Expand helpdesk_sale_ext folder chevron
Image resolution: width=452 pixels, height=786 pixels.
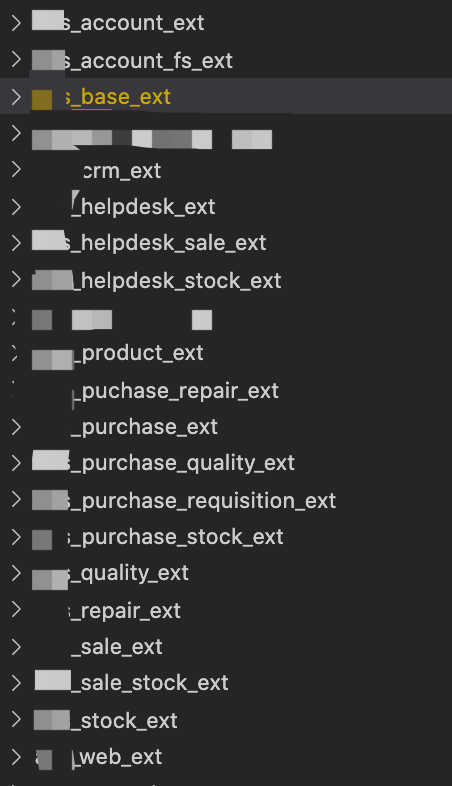(x=16, y=243)
